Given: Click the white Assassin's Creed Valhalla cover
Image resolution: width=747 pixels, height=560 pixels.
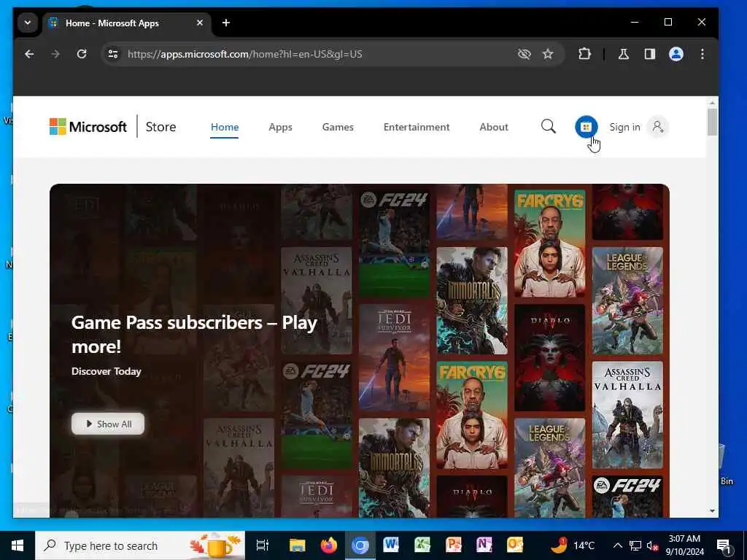Looking at the screenshot, I should [627, 415].
